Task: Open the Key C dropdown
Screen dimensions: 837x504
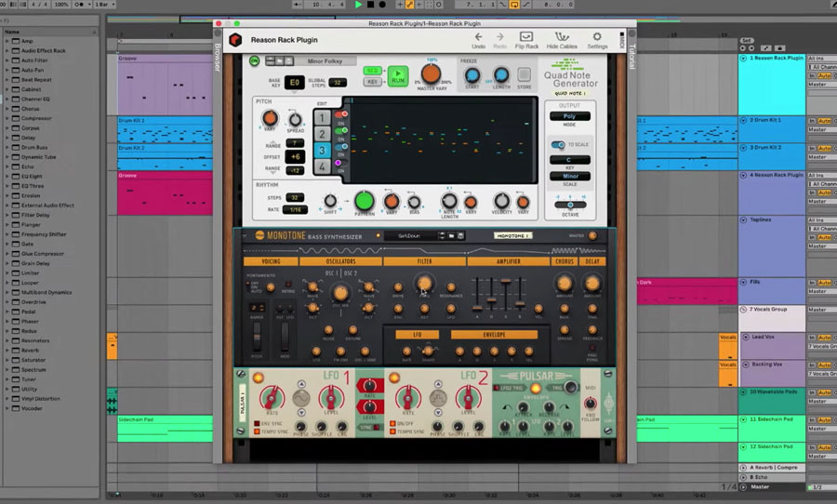Action: pos(569,160)
